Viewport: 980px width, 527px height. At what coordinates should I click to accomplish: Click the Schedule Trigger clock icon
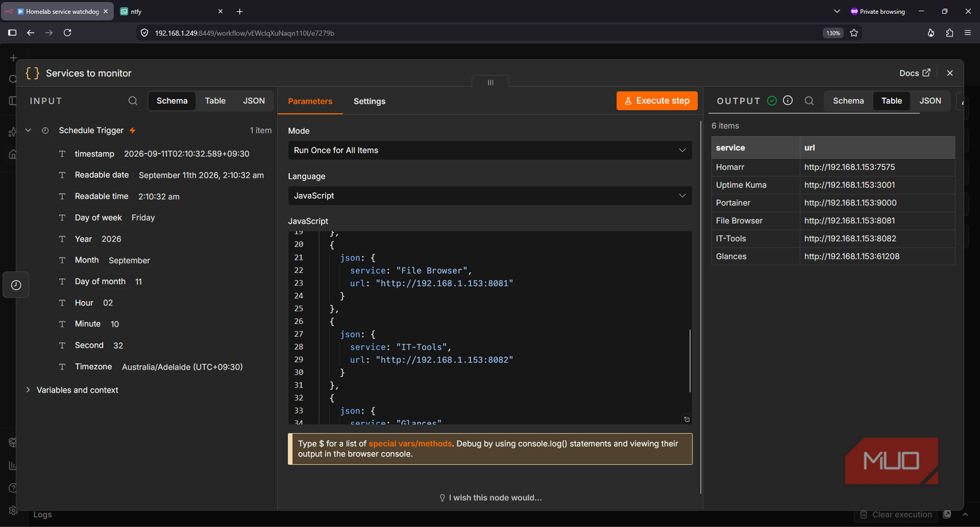click(x=46, y=131)
